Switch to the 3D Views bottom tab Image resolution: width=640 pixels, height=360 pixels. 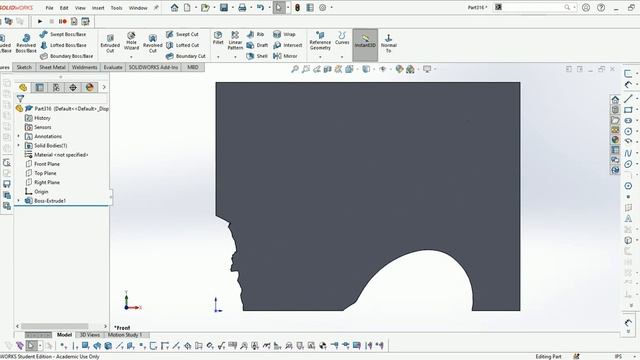pyautogui.click(x=90, y=335)
